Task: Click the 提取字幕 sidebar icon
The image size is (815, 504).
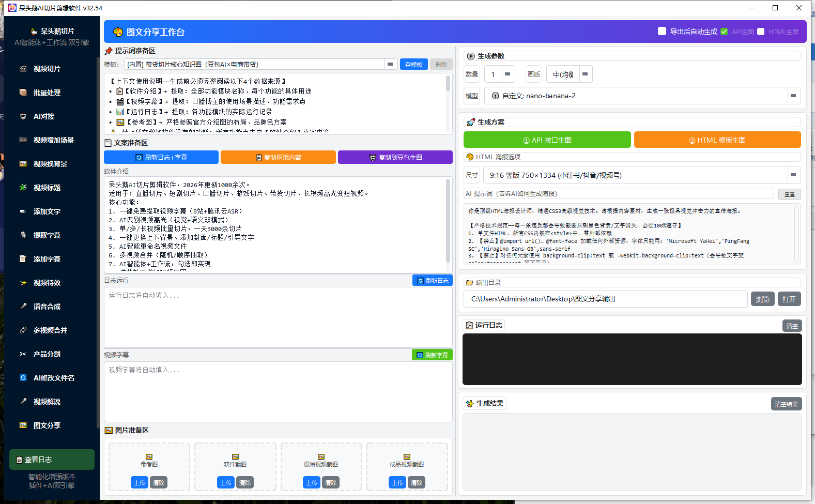Action: [x=23, y=235]
